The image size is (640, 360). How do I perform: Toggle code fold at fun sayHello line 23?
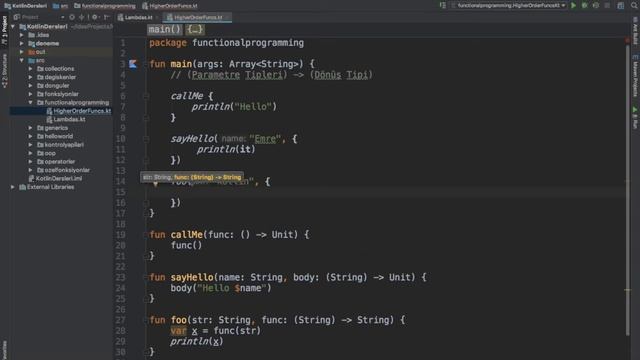tap(146, 278)
